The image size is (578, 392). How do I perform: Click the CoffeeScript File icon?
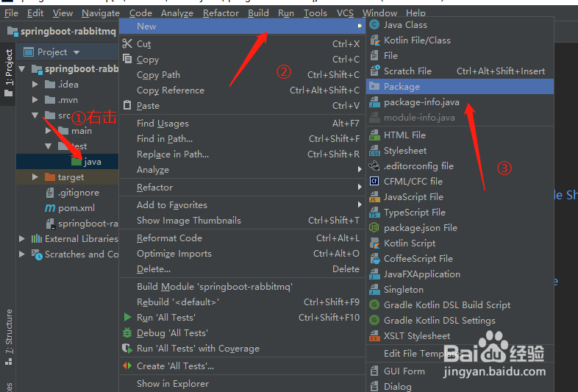[374, 259]
